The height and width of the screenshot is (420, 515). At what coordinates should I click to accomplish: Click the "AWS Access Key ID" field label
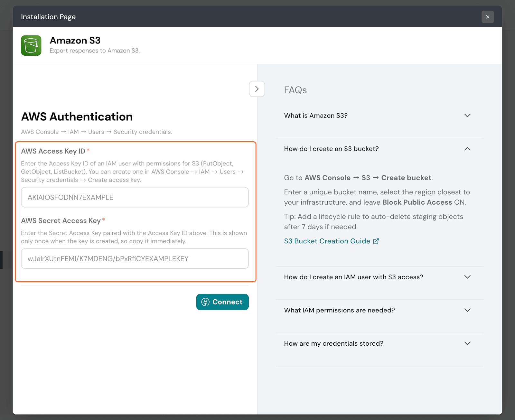53,151
